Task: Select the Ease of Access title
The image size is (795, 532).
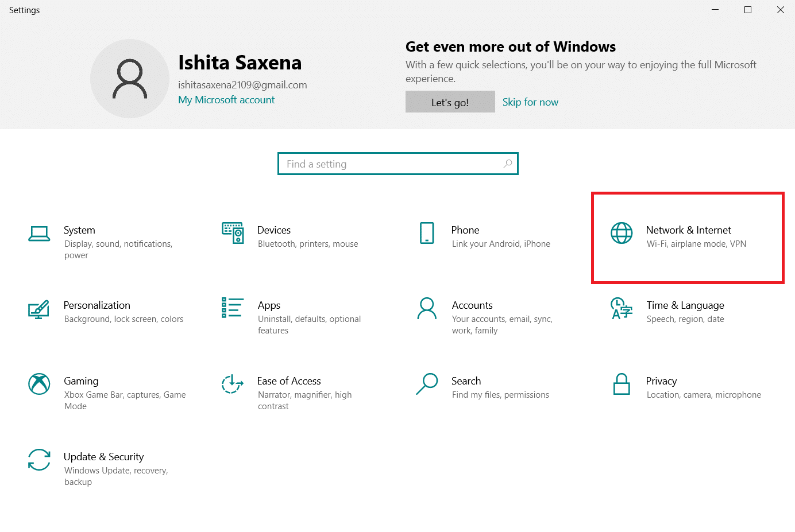Action: tap(289, 381)
